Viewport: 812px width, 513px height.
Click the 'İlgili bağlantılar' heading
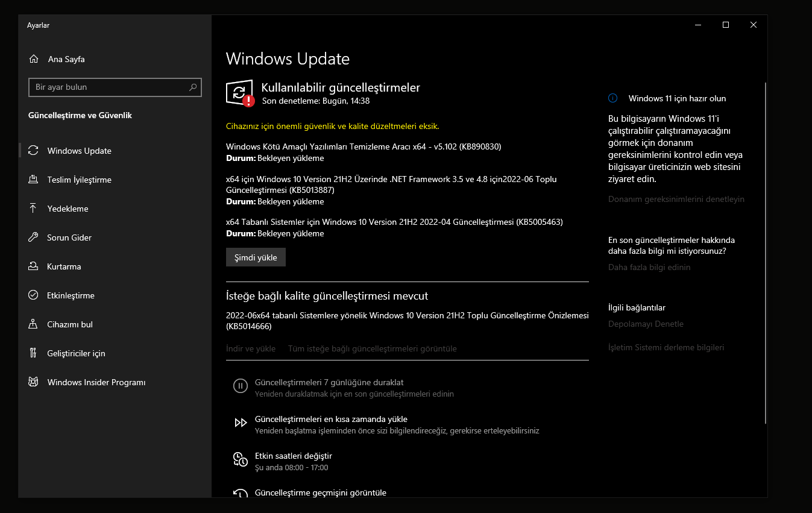(637, 307)
